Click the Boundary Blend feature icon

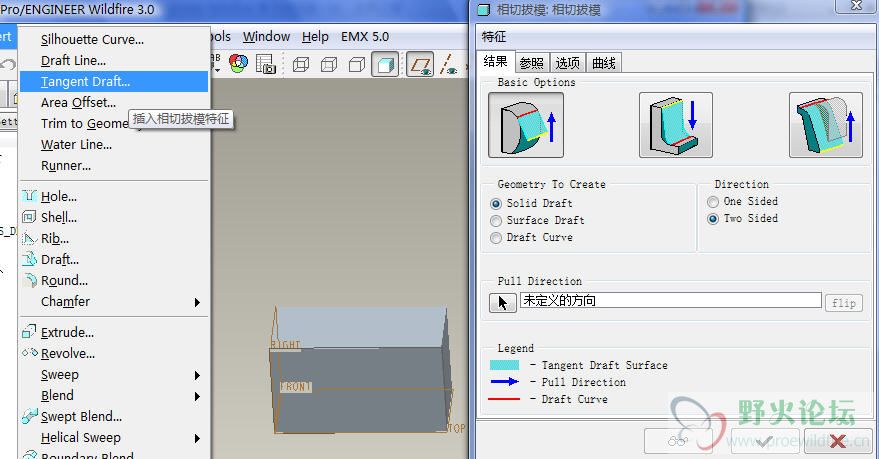pos(29,455)
